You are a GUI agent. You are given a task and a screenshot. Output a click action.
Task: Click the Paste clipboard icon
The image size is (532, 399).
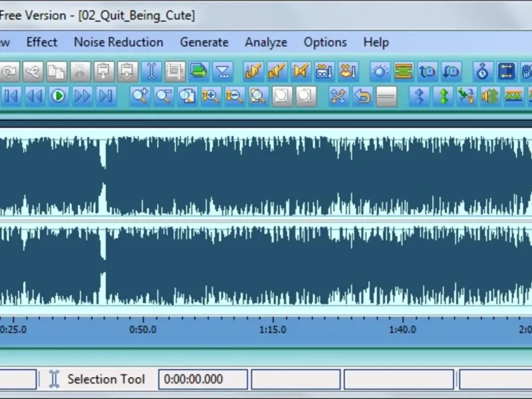104,72
